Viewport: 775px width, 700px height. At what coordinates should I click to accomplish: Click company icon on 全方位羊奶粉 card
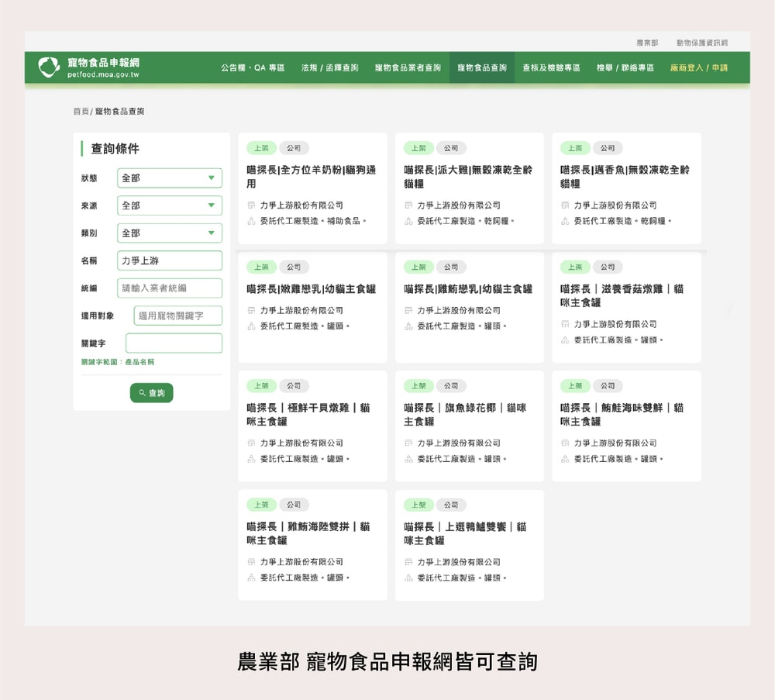[x=251, y=205]
